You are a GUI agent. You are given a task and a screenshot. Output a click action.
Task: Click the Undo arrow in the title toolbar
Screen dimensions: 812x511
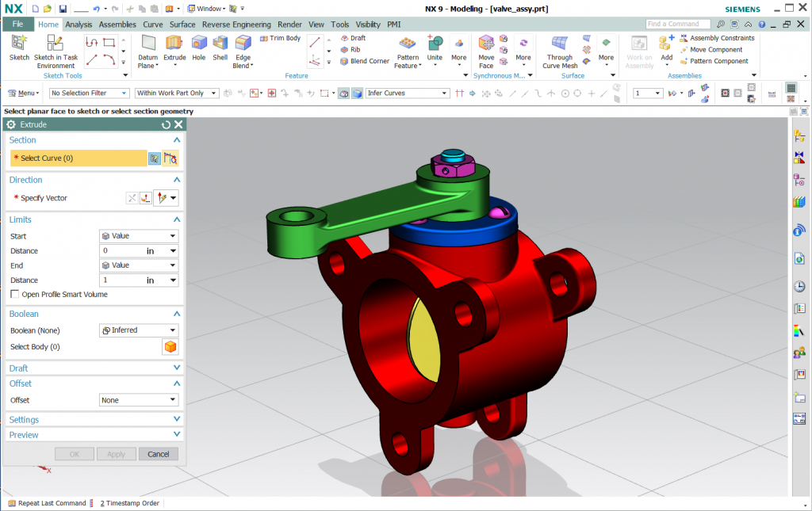pos(96,9)
